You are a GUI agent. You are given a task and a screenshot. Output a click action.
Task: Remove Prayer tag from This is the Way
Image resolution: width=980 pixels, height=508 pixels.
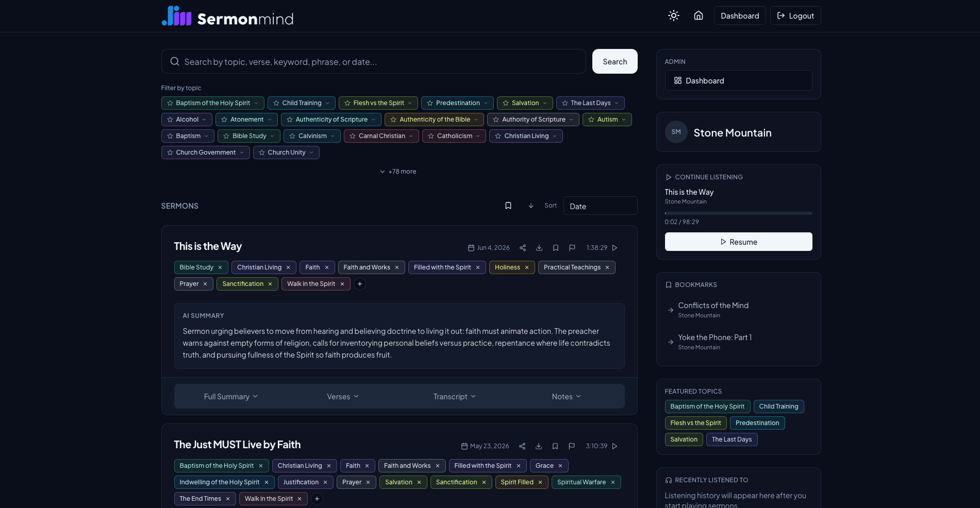[x=205, y=284]
